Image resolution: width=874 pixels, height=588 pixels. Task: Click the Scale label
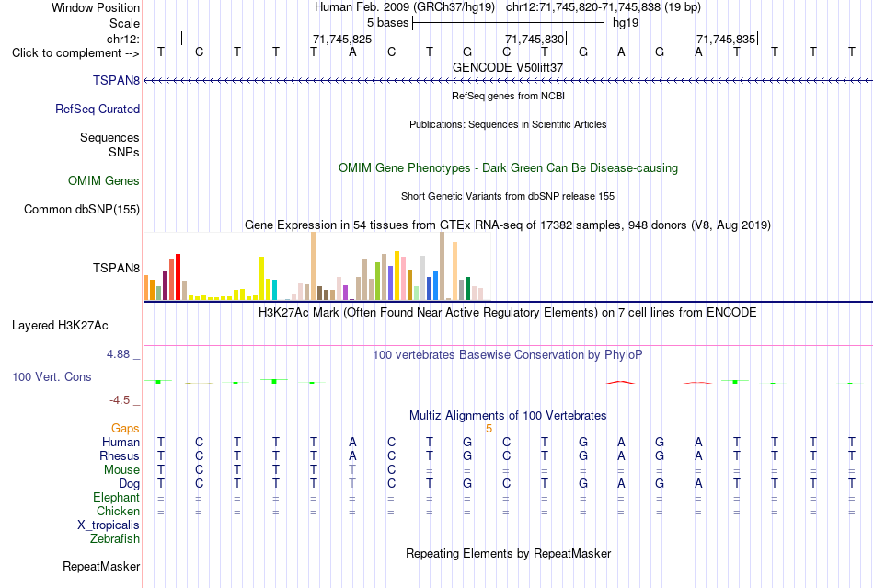pyautogui.click(x=124, y=23)
